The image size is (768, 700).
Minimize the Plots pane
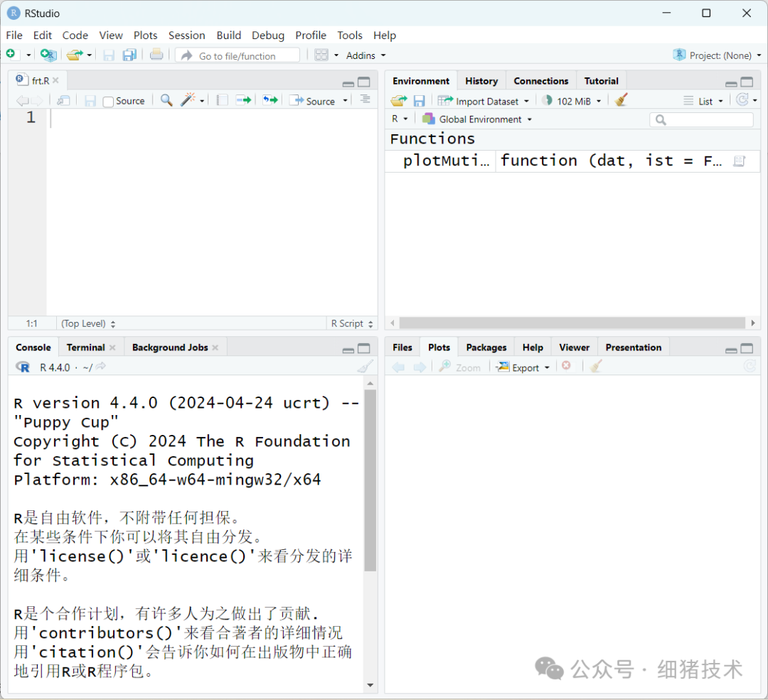pos(731,350)
